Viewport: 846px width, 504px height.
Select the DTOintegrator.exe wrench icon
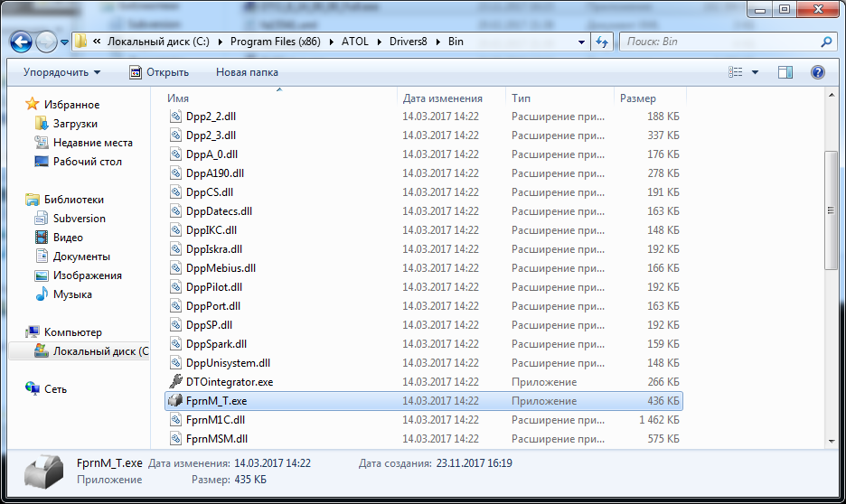pyautogui.click(x=176, y=382)
